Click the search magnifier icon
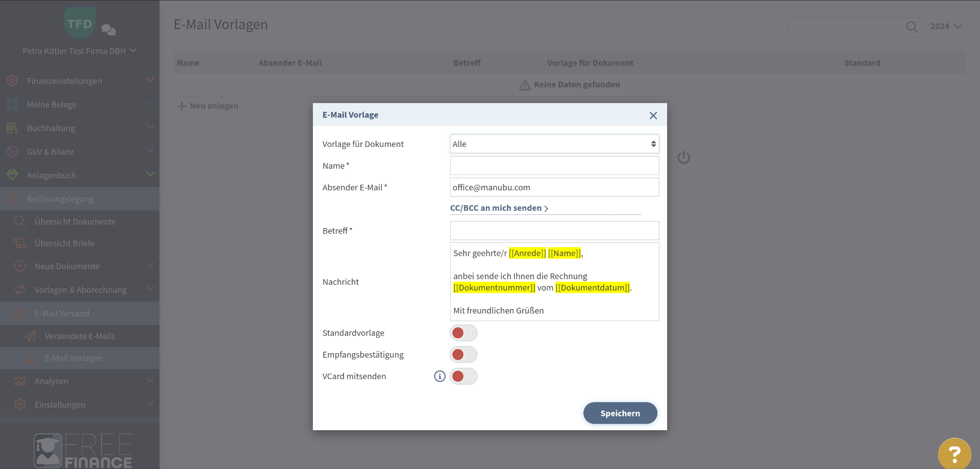The image size is (980, 469). pos(912,27)
